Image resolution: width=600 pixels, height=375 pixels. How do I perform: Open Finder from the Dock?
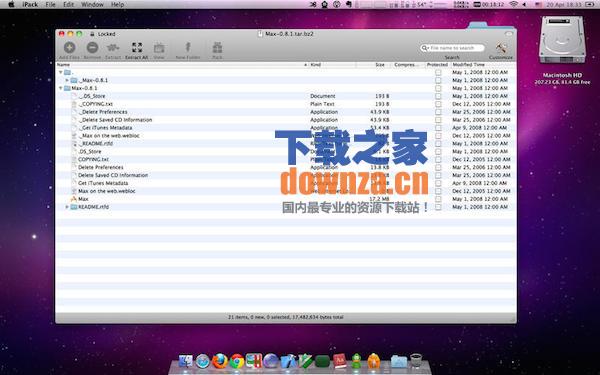tap(186, 360)
